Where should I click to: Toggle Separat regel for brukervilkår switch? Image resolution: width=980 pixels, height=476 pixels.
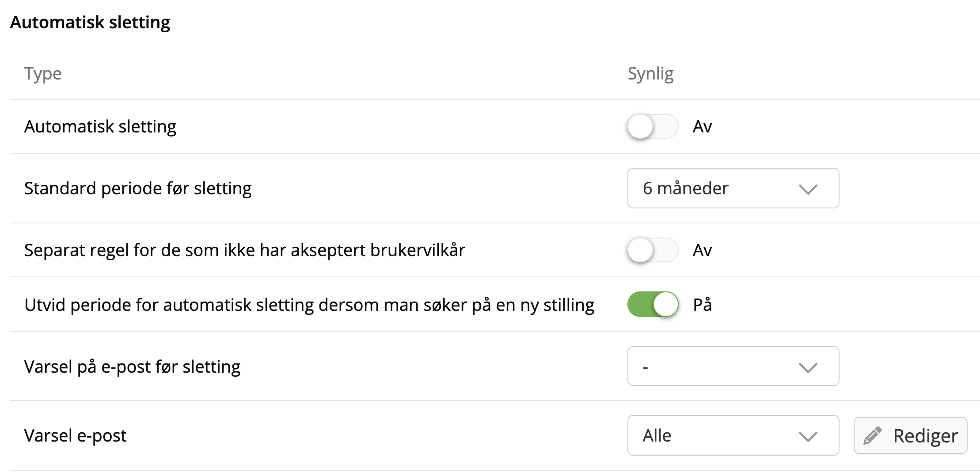[653, 250]
